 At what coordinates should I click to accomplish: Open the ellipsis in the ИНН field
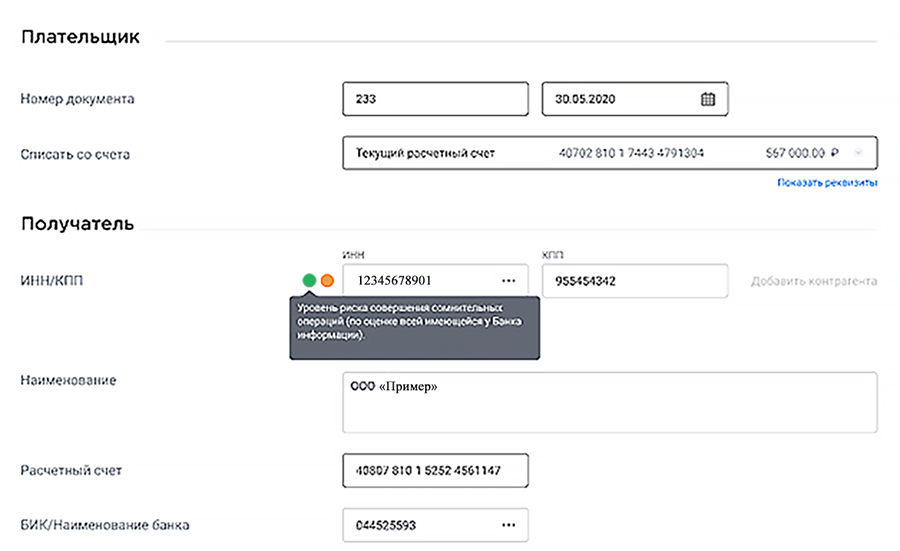click(x=509, y=281)
